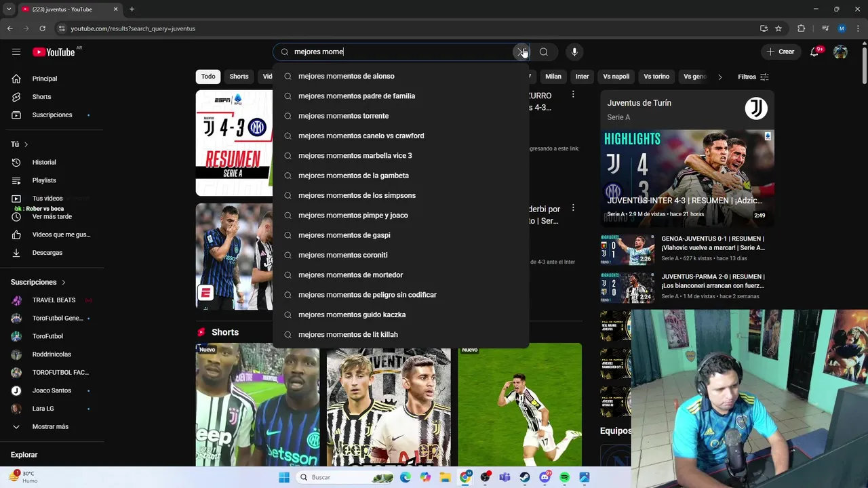Image resolution: width=868 pixels, height=488 pixels.
Task: Select the Milan filter chip
Action: tap(553, 77)
